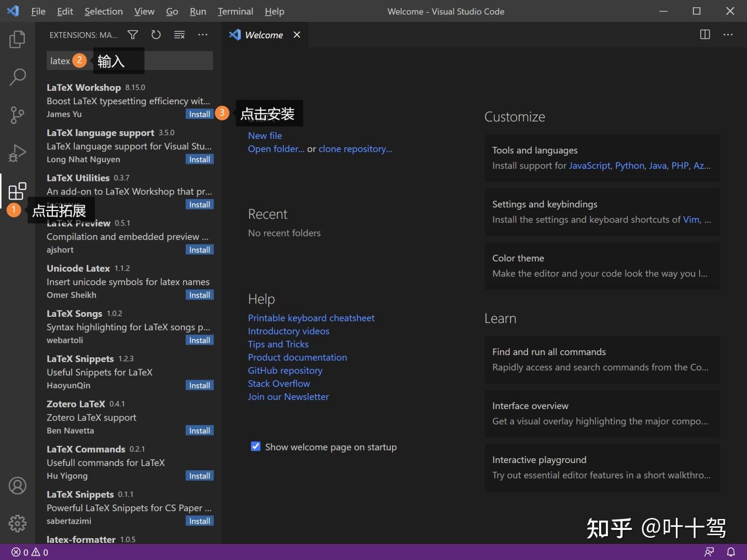The height and width of the screenshot is (560, 747).
Task: Install Python language support link
Action: 630,166
